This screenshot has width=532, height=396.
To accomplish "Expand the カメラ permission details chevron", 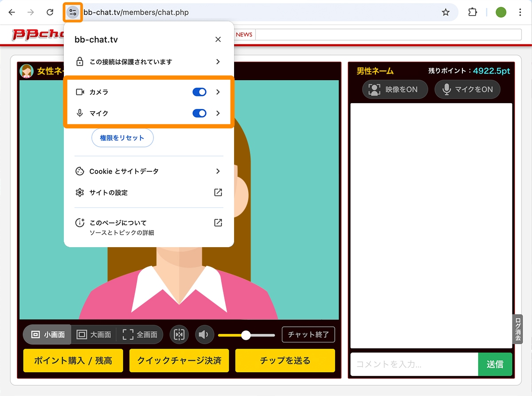I will coord(218,92).
